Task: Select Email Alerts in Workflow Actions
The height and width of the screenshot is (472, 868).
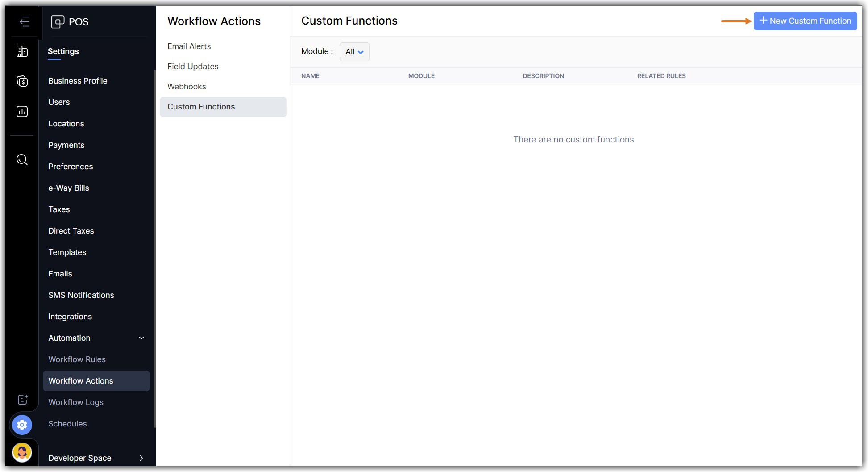Action: click(x=189, y=46)
